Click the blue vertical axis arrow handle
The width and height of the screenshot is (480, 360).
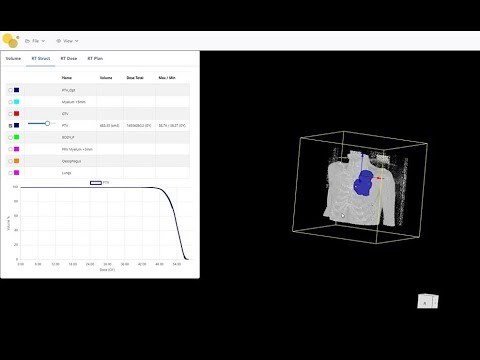[363, 155]
